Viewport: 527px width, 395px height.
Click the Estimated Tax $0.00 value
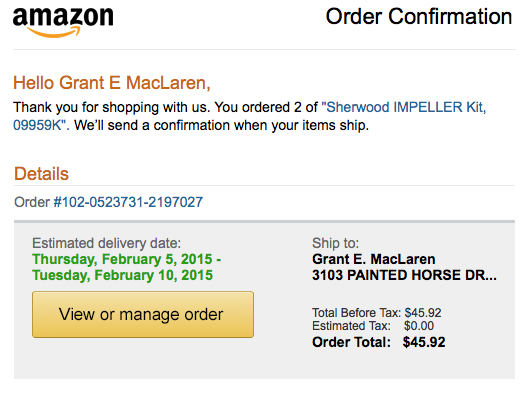(419, 326)
